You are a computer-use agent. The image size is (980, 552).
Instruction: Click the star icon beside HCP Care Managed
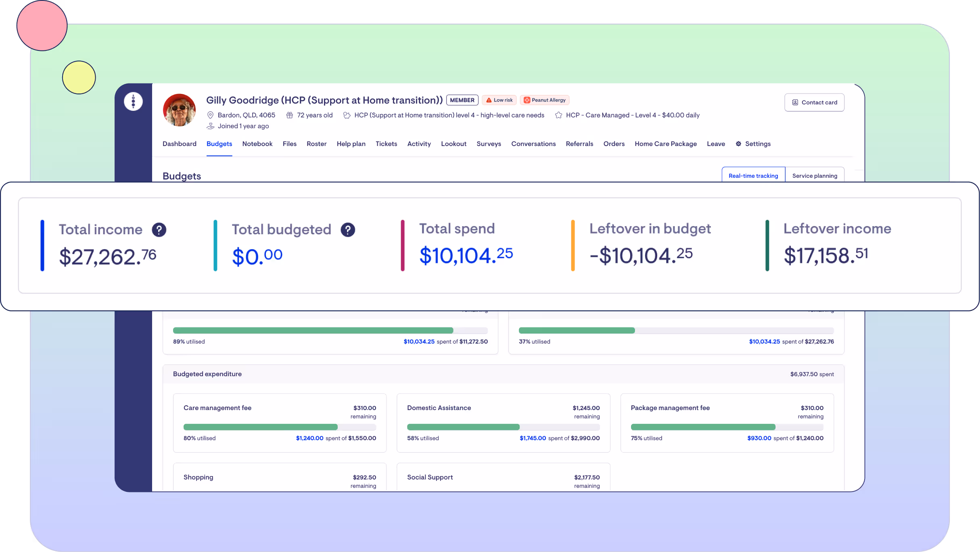click(558, 115)
